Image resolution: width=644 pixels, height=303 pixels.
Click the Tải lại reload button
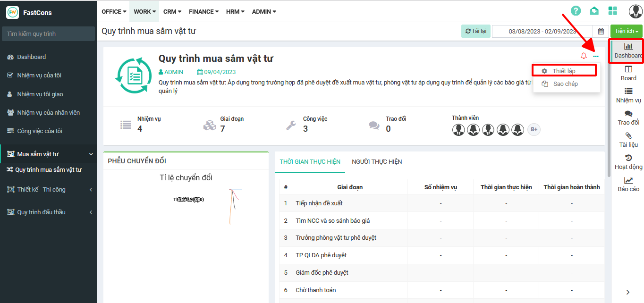pos(475,31)
